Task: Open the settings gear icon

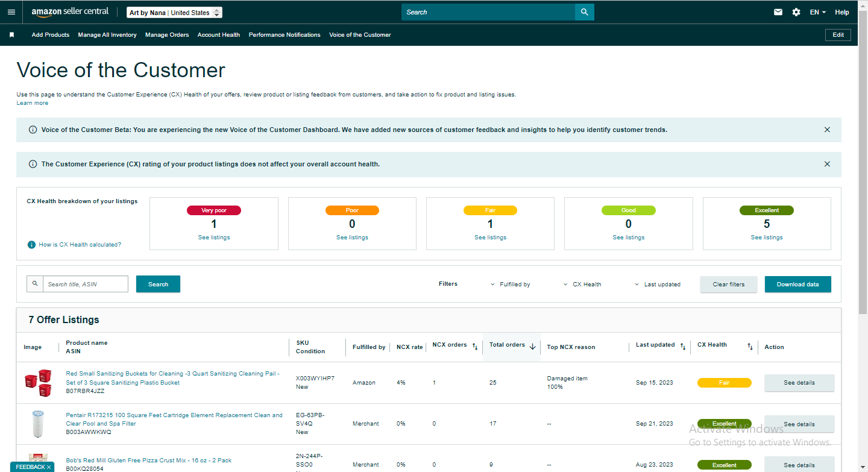Action: (796, 12)
